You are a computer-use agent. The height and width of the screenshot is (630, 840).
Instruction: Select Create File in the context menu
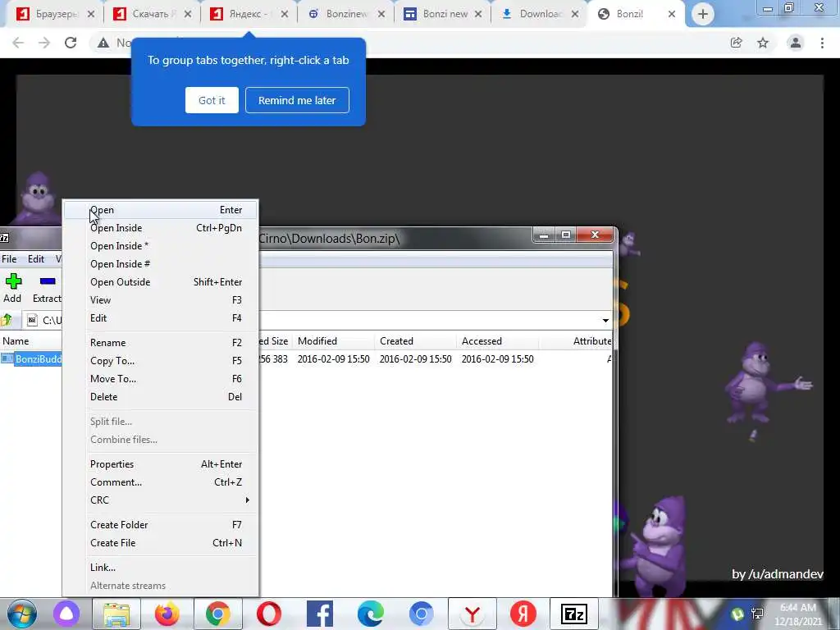coord(161,543)
